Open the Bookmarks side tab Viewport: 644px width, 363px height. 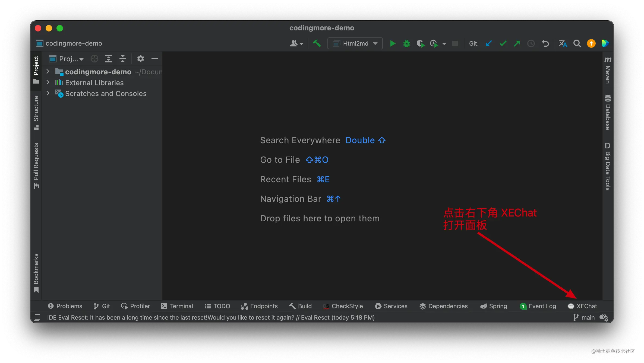(36, 273)
